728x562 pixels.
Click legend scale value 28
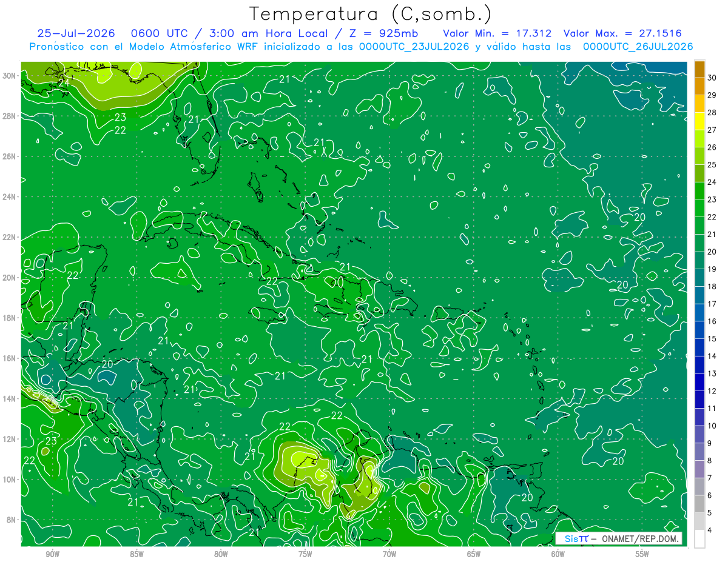(x=712, y=112)
